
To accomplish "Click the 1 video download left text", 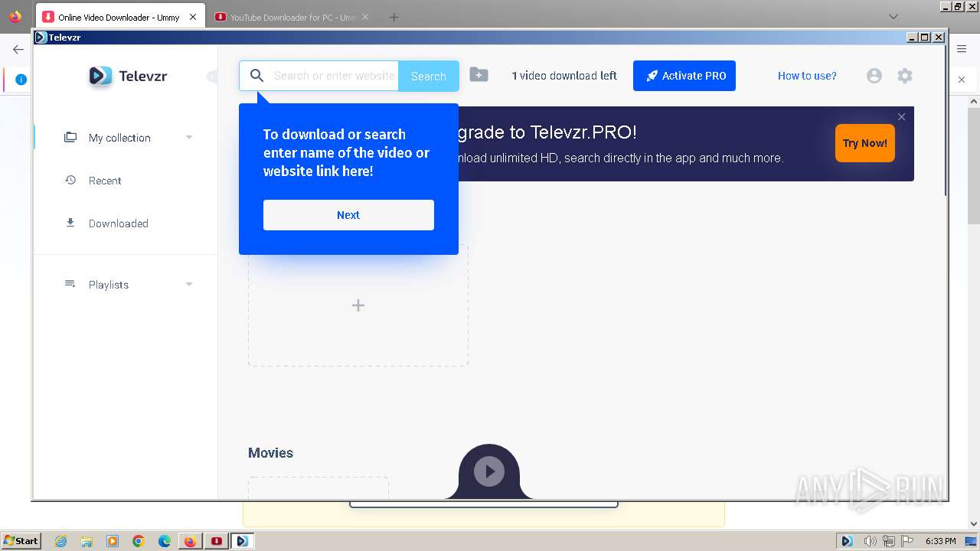I will 564,76.
